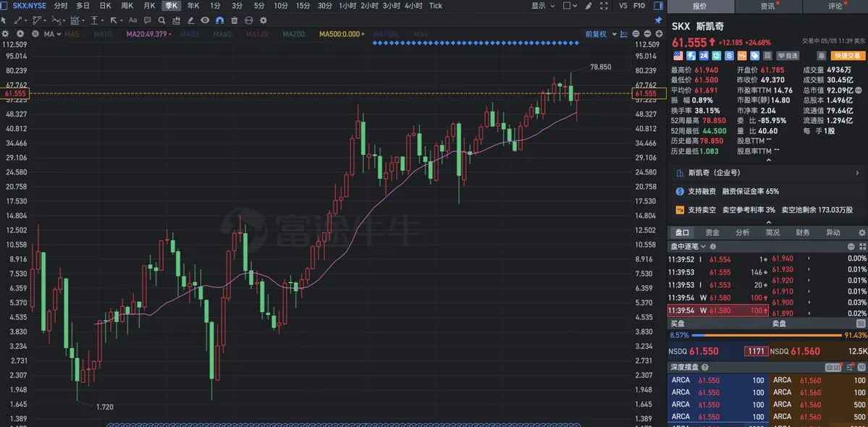Click the blue 24 hour trading badge

point(704,56)
